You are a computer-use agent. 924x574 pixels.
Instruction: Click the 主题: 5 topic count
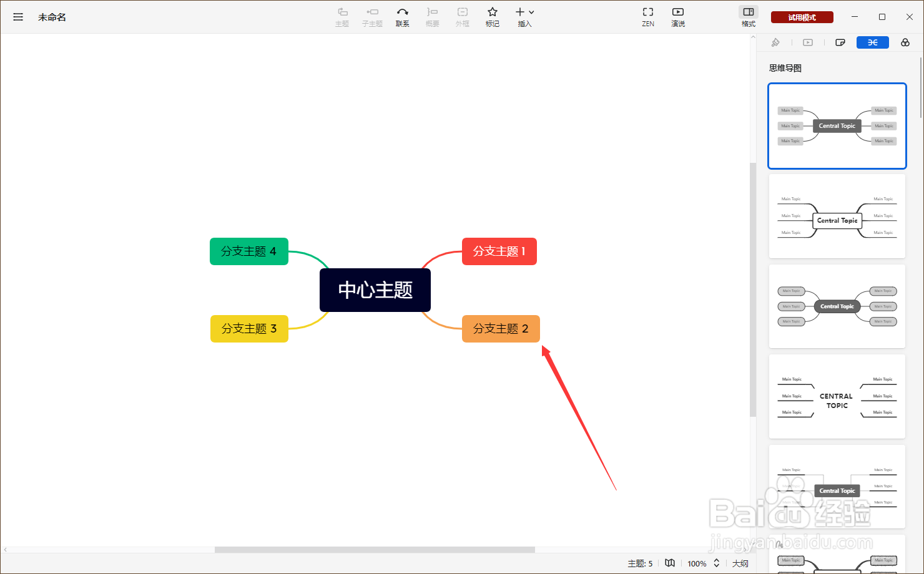(x=640, y=563)
